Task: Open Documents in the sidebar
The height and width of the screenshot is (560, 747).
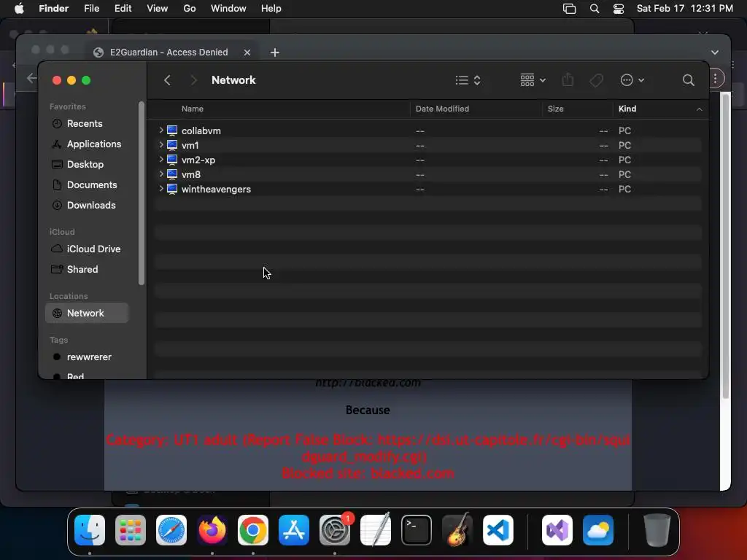Action: coord(87,184)
